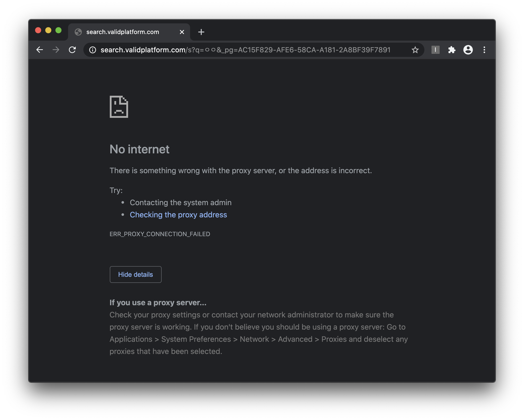
Task: Close the search.validplatform.com tab
Action: 182,32
